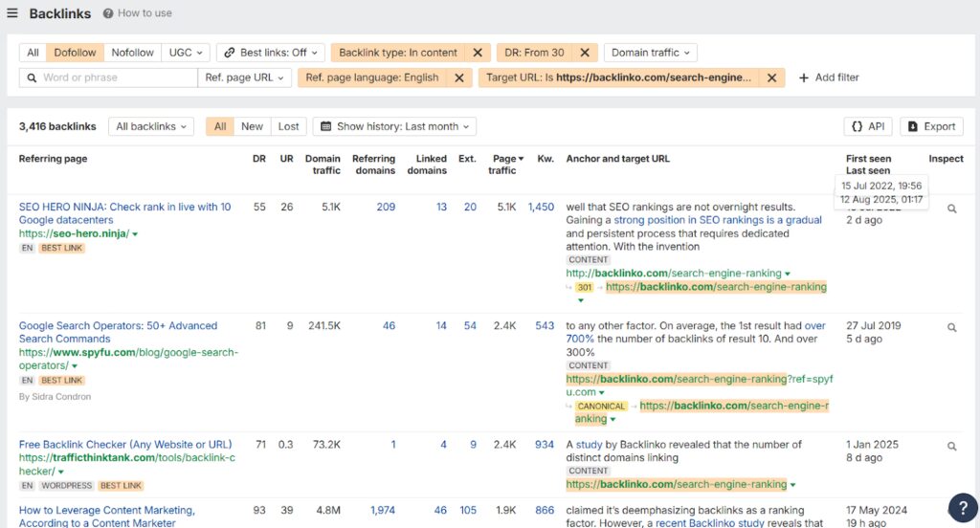Click the question mark icon beside How to use
980x528 pixels.
click(x=108, y=13)
